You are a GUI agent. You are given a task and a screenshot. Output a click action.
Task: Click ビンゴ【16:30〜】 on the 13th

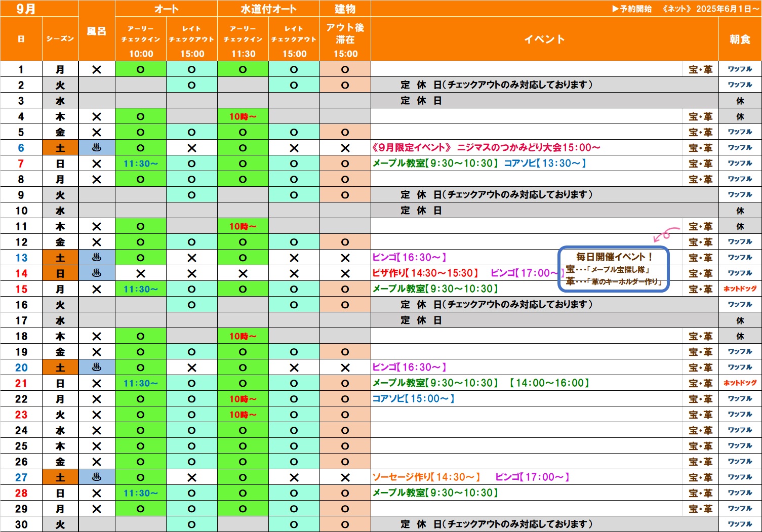(410, 258)
